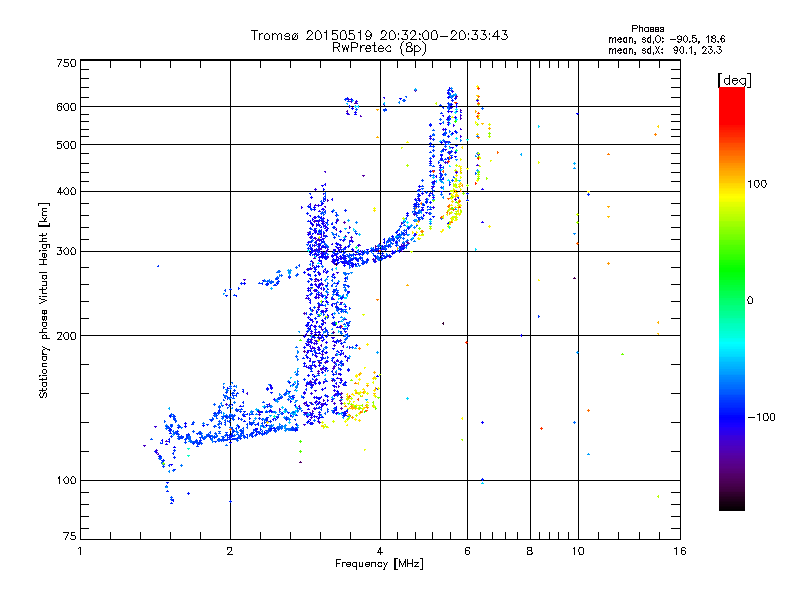Click the 'Stationary phase Virtual Height [km]' axis label

tap(44, 301)
